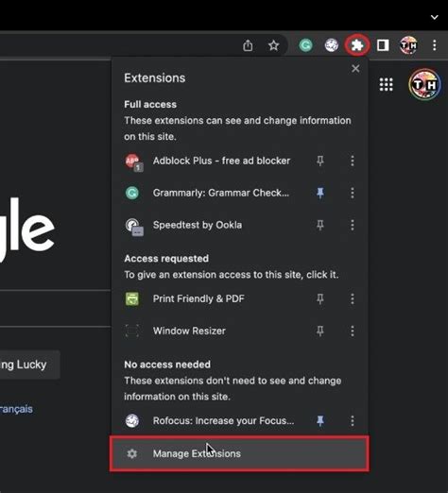Select Grammarly: Grammar Check entry
Viewport: 448px width, 493px height.
[x=221, y=193]
